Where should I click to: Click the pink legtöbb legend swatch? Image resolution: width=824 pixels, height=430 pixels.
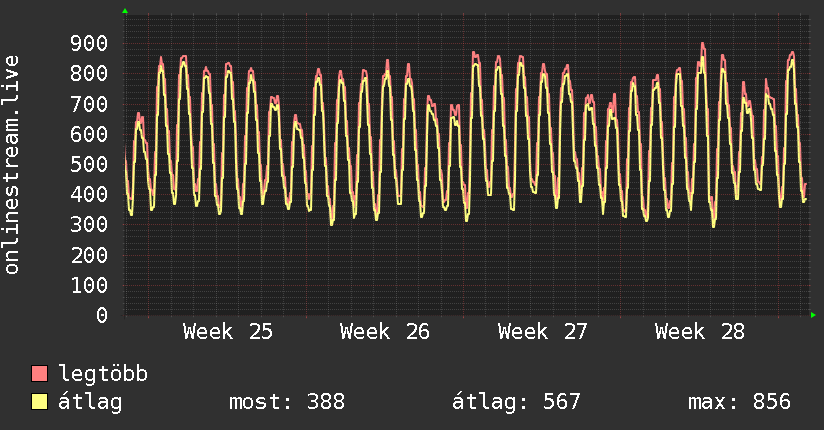[39, 373]
